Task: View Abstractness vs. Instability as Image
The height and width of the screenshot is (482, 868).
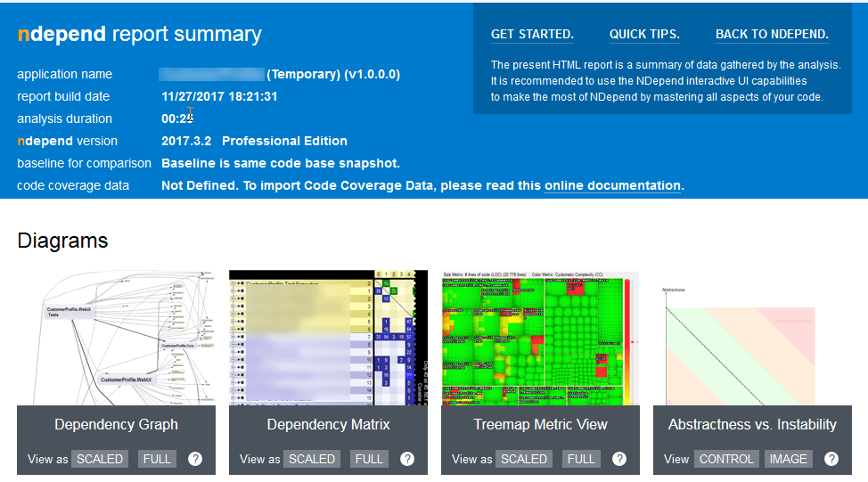Action: tap(788, 459)
